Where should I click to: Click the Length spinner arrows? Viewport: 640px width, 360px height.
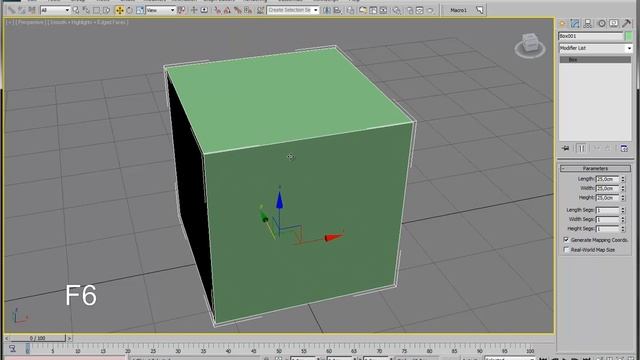click(623, 179)
